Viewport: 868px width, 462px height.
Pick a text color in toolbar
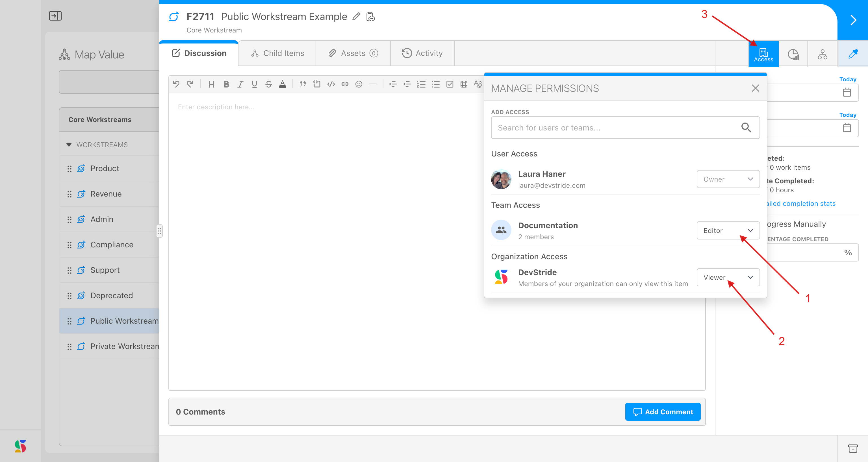282,84
